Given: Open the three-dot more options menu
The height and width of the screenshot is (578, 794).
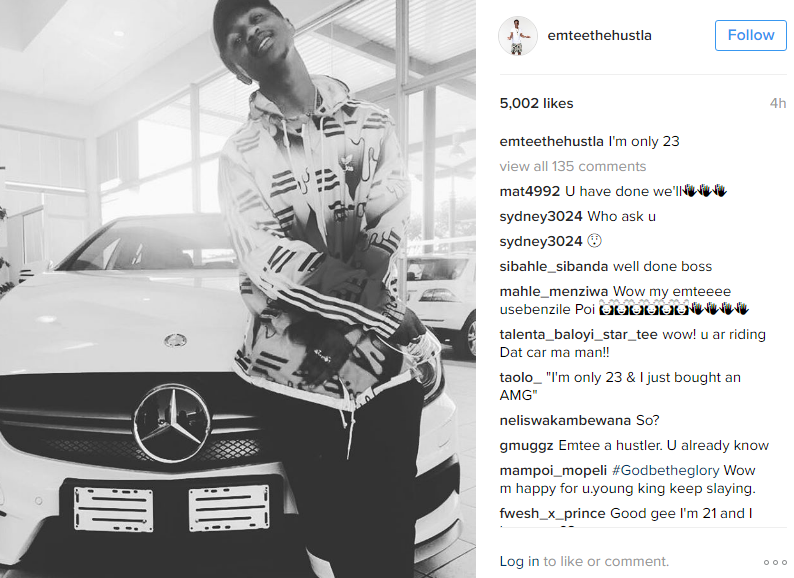Looking at the screenshot, I should click(775, 562).
